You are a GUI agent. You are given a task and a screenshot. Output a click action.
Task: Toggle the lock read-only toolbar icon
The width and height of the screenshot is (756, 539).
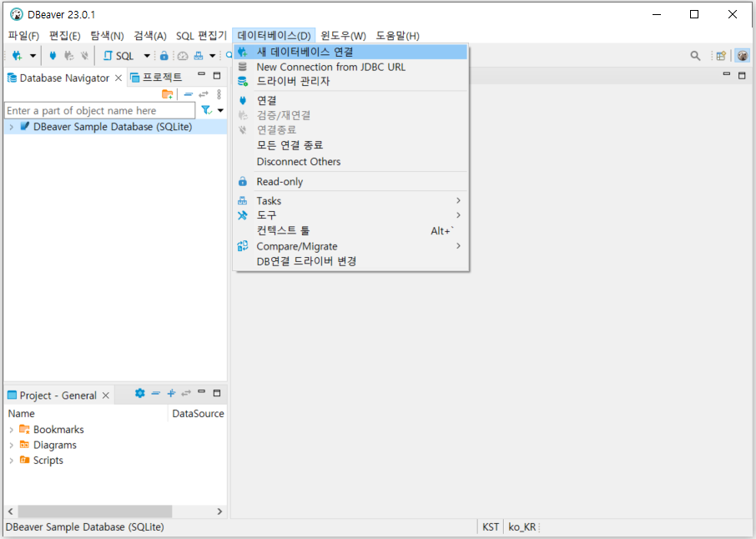164,56
